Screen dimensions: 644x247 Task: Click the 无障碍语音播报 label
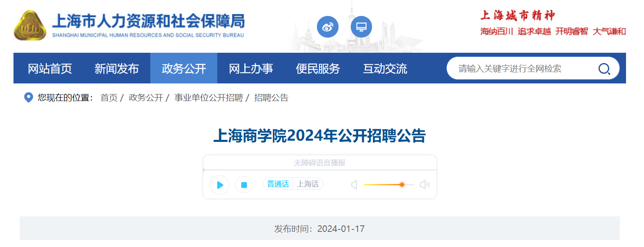(320, 163)
